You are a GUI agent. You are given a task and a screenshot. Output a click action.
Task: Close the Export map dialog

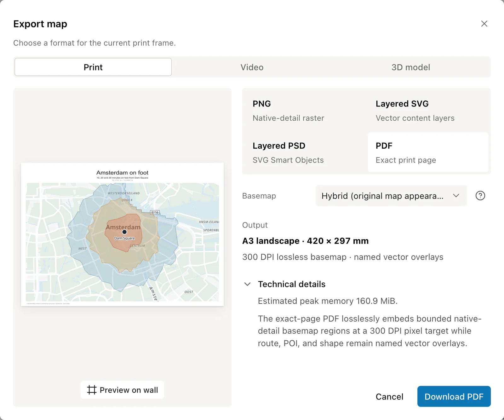click(484, 24)
